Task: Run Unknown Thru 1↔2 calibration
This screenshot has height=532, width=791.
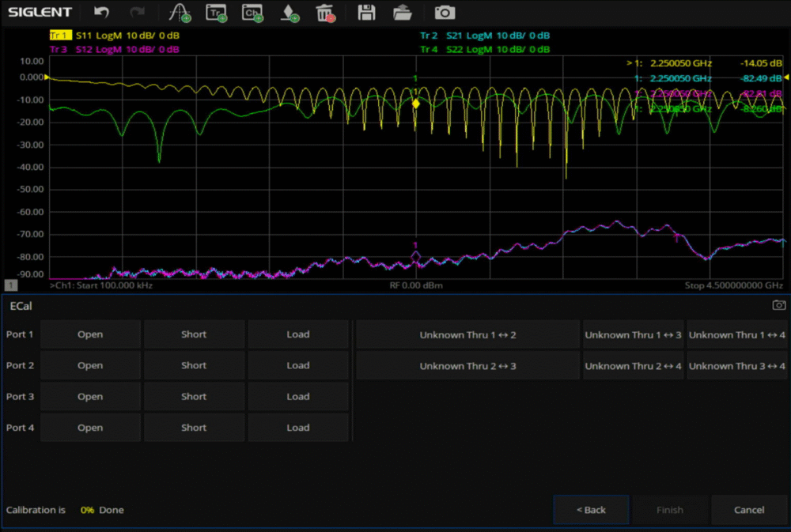Action: pyautogui.click(x=467, y=334)
